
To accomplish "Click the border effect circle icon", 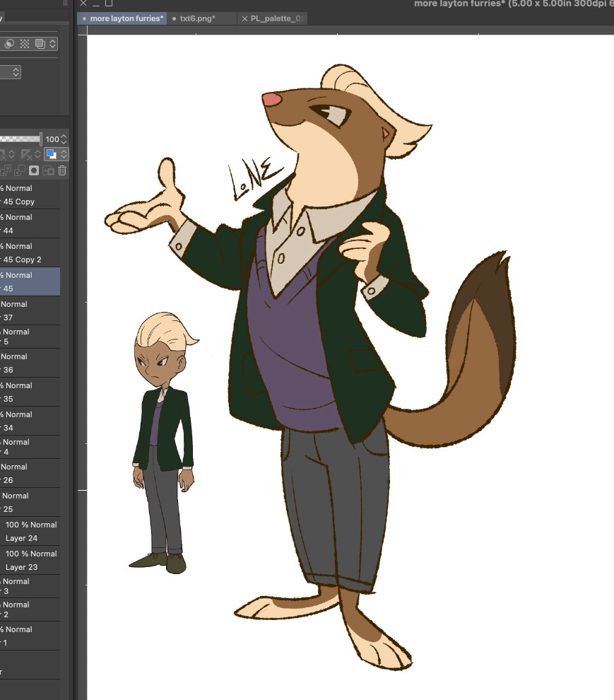I will (x=10, y=44).
